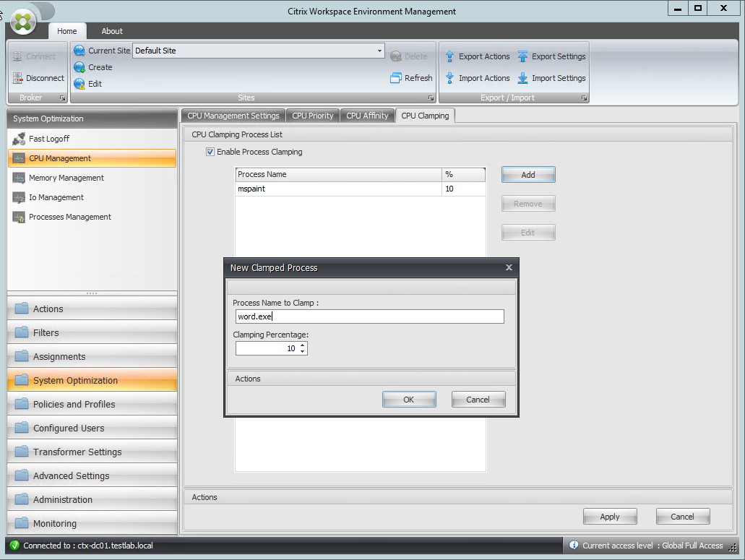
Task: Click the Fast Logoff icon
Action: click(x=19, y=139)
